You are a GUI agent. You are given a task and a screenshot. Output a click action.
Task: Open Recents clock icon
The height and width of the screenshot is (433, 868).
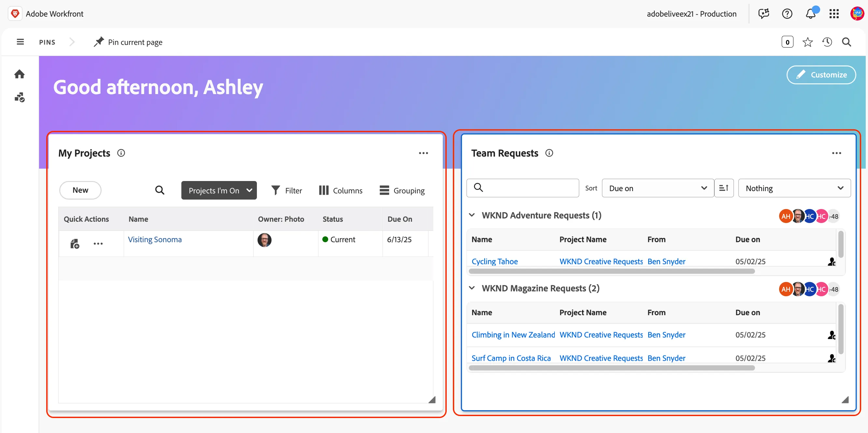point(827,42)
